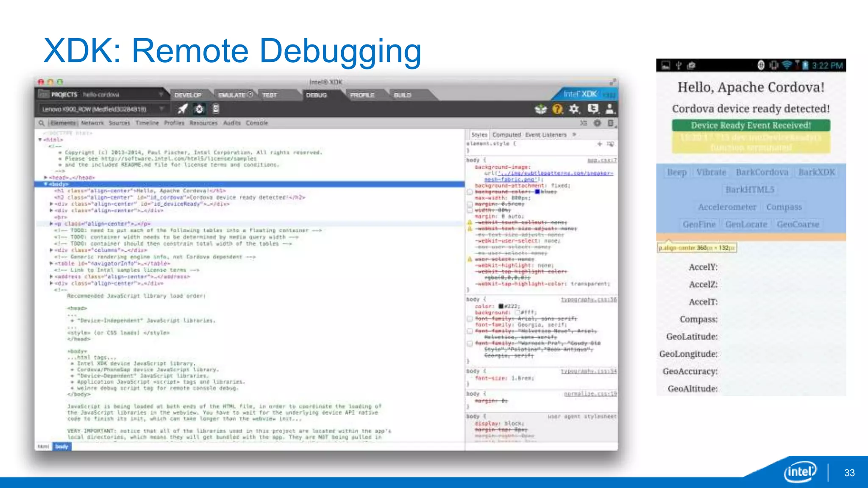Click the Intel logo on the slide
This screenshot has width=868, height=488.
point(800,471)
